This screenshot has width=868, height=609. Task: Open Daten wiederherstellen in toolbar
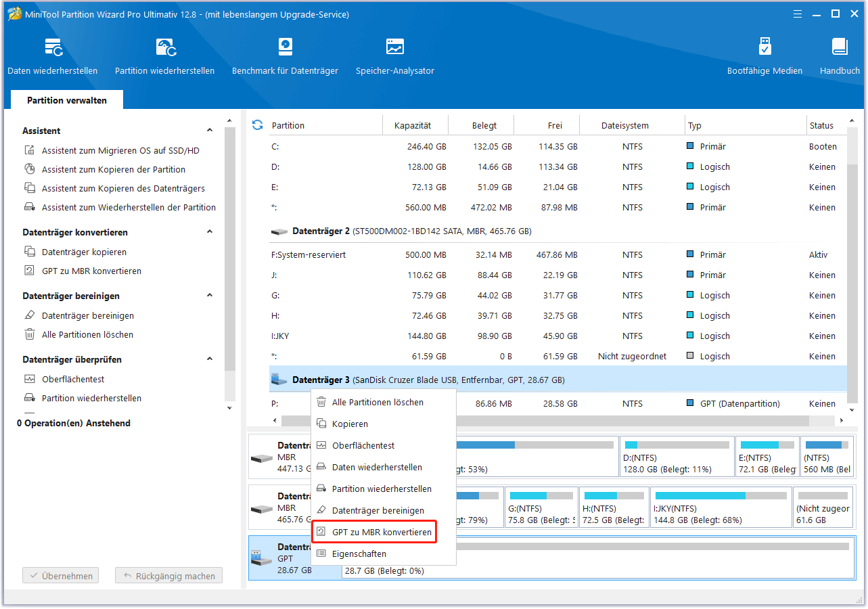pyautogui.click(x=52, y=56)
